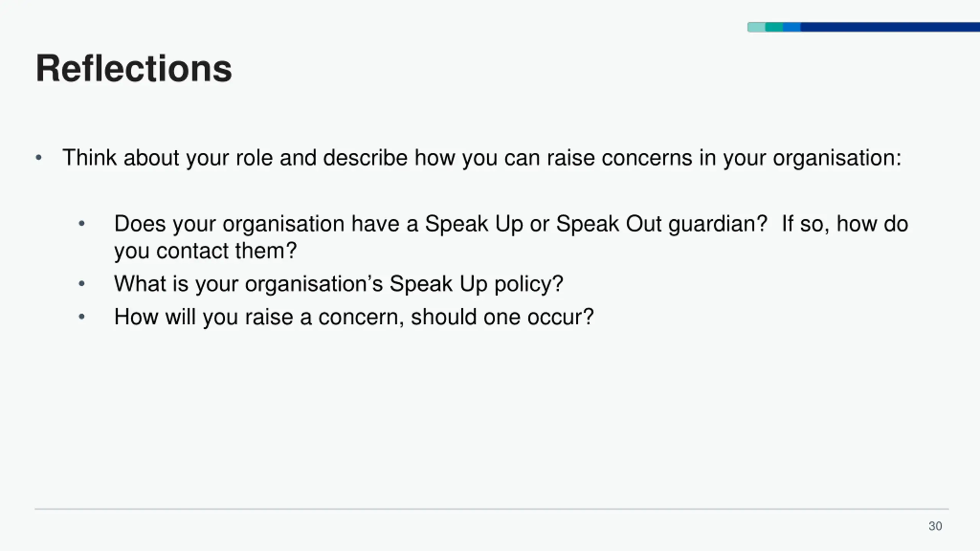980x551 pixels.
Task: Click the text 'Think about your role and describe'
Action: (235, 158)
